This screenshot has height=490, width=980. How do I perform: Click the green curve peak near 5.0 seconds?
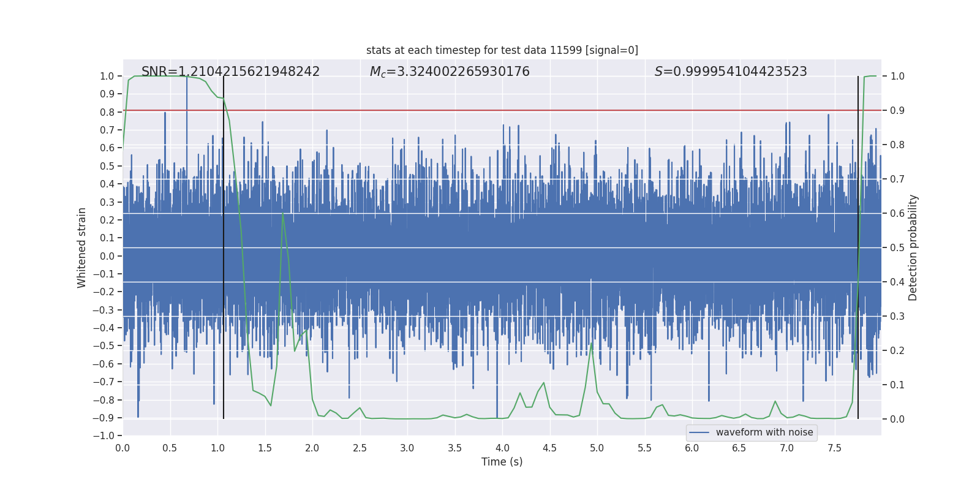(x=592, y=344)
